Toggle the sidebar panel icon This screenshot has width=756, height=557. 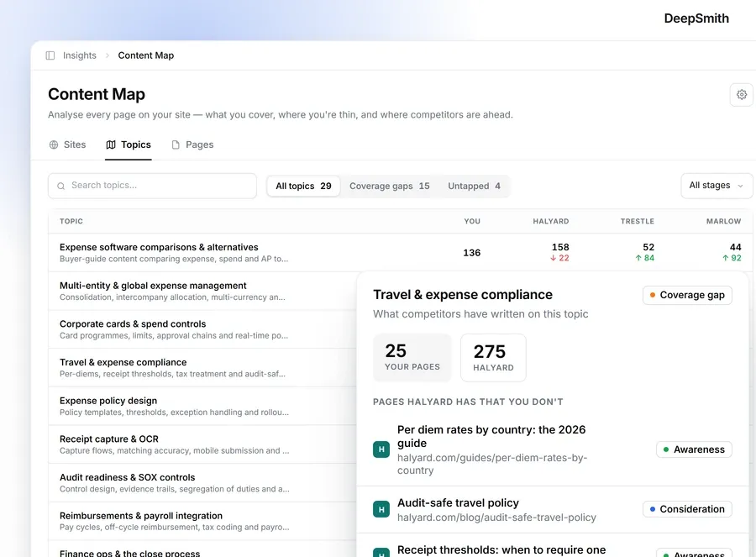[50, 55]
